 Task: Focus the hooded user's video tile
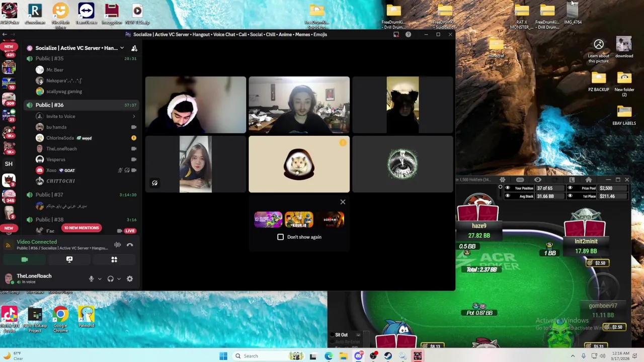pos(196,105)
